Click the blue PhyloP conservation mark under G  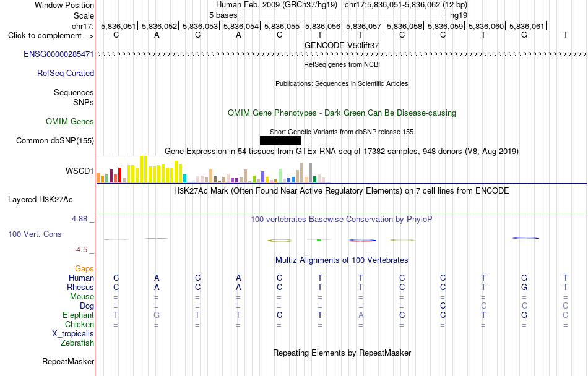tap(525, 238)
